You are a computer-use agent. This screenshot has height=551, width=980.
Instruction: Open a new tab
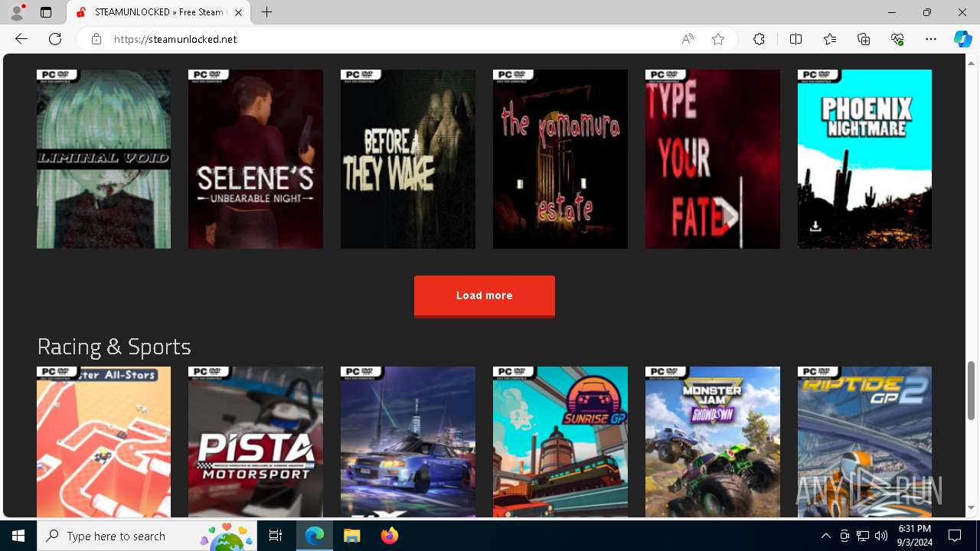(266, 12)
